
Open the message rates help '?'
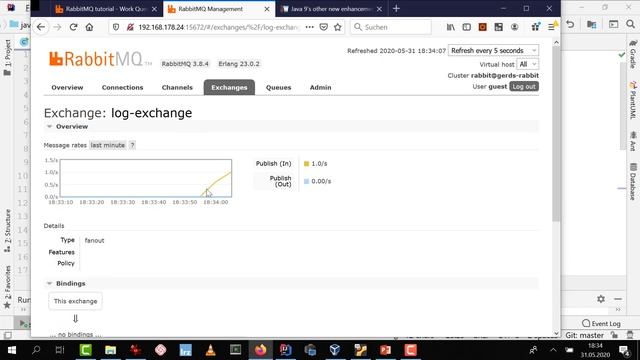coord(132,145)
